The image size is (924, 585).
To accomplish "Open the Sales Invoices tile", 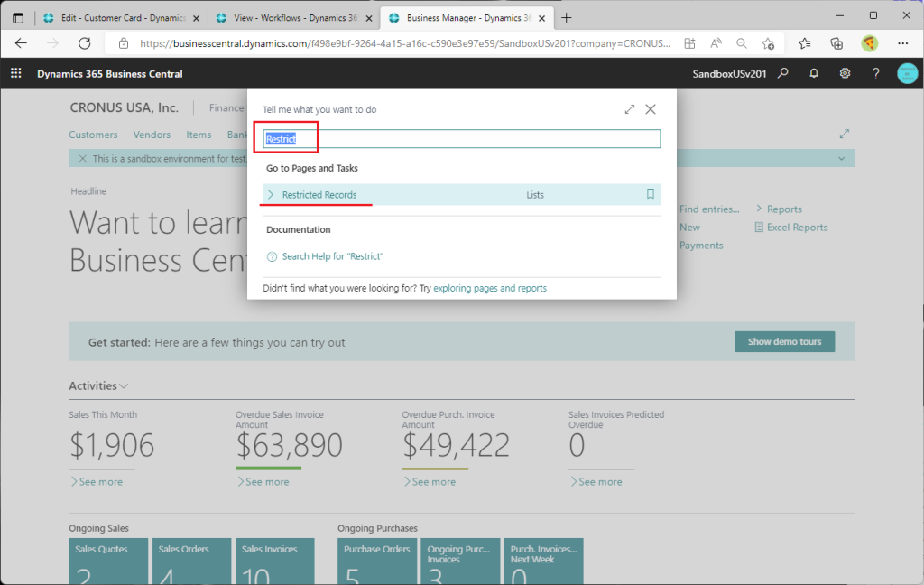I will pyautogui.click(x=274, y=561).
